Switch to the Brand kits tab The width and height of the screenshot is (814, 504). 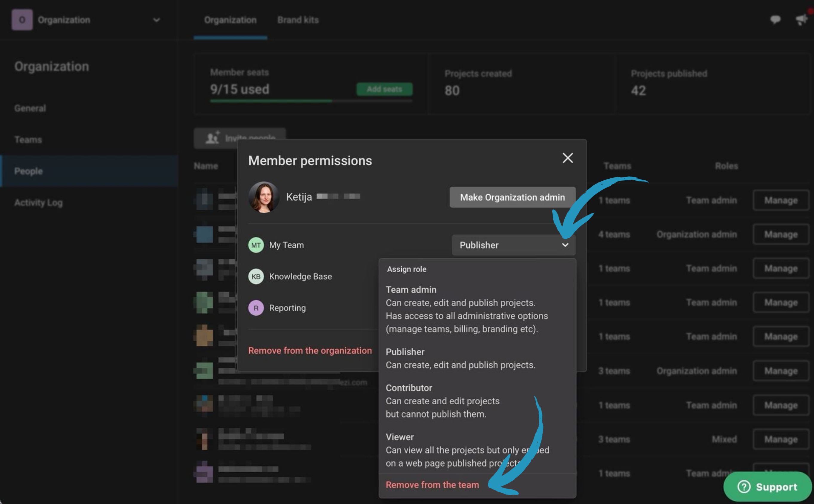click(x=298, y=20)
